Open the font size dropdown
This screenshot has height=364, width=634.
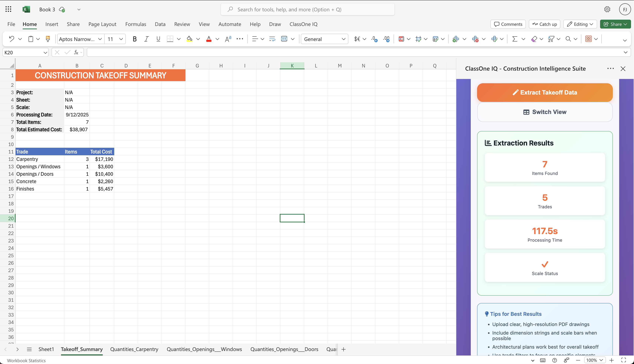pos(121,39)
